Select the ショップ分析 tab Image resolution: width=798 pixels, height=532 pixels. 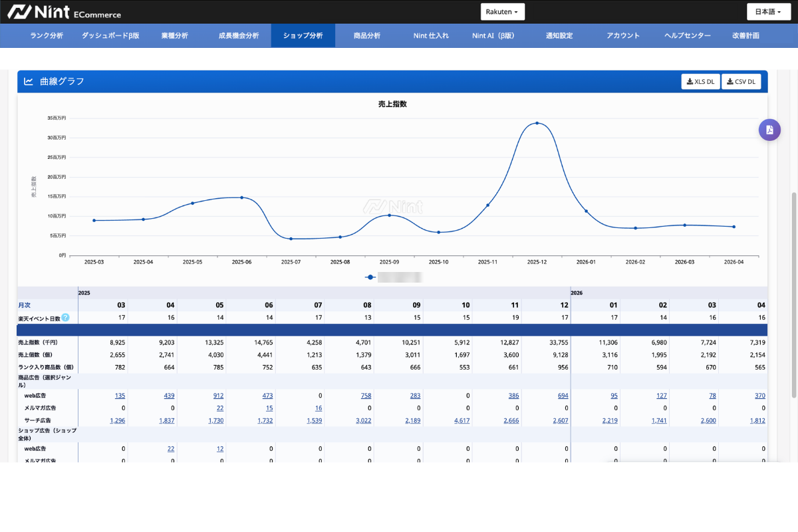(x=303, y=36)
